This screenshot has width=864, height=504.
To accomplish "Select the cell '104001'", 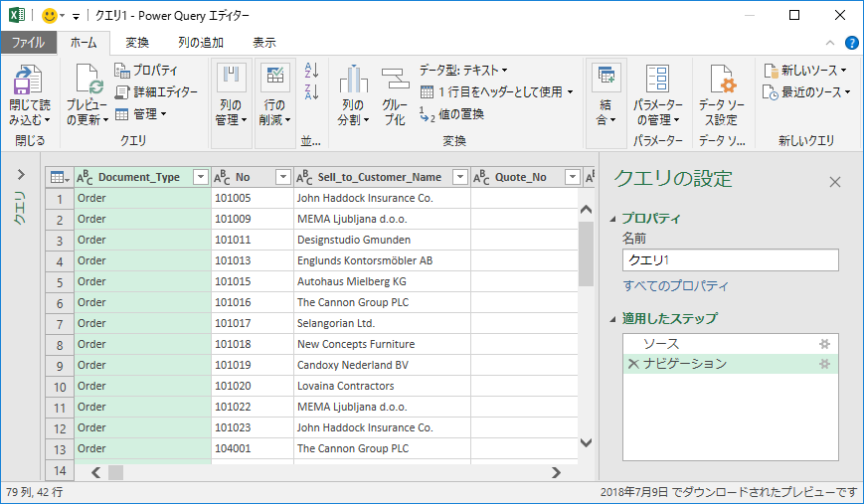I will (253, 448).
